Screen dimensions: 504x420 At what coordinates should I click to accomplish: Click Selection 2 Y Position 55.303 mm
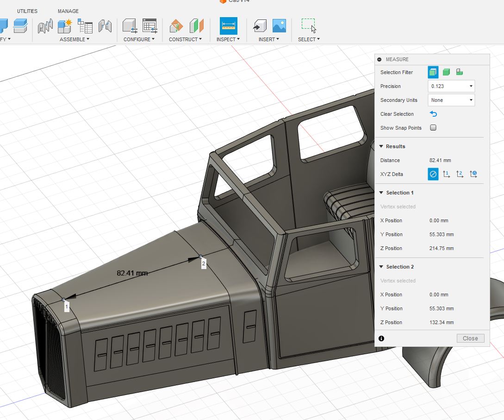(442, 308)
